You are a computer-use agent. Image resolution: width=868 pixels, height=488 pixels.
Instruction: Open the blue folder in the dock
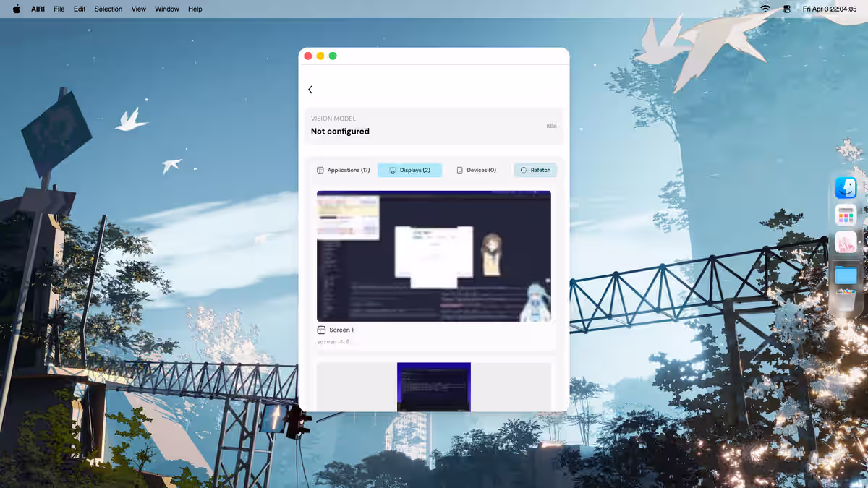point(846,275)
